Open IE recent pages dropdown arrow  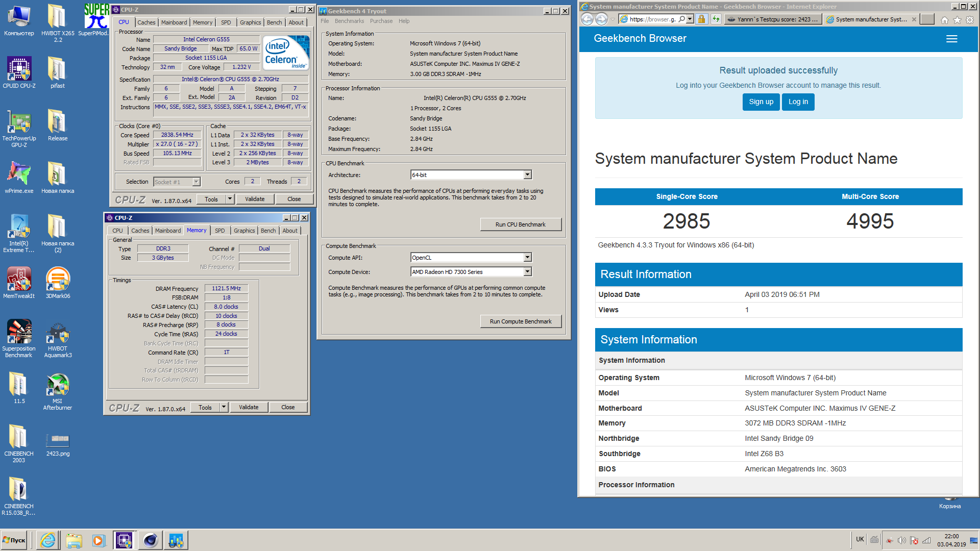point(613,19)
